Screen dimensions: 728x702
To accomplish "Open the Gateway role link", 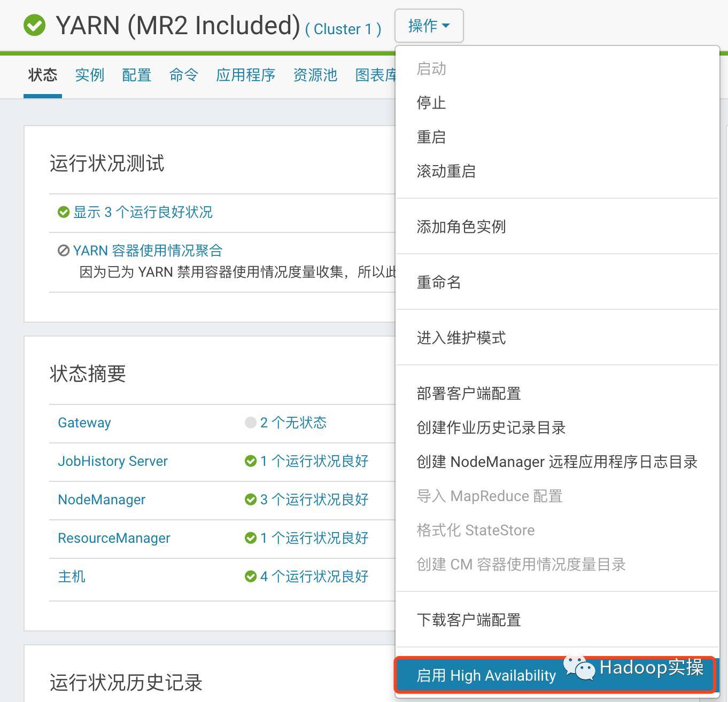I will tap(84, 423).
